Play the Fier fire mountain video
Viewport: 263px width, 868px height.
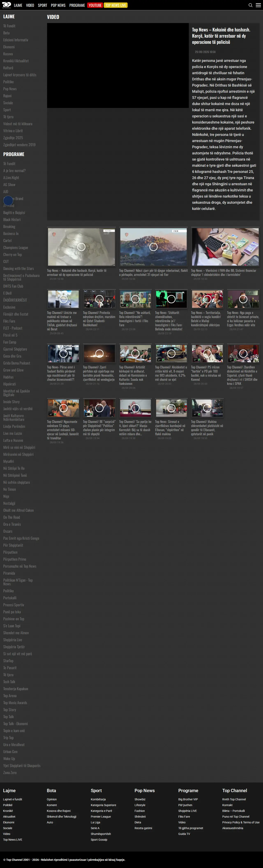[x=153, y=247]
